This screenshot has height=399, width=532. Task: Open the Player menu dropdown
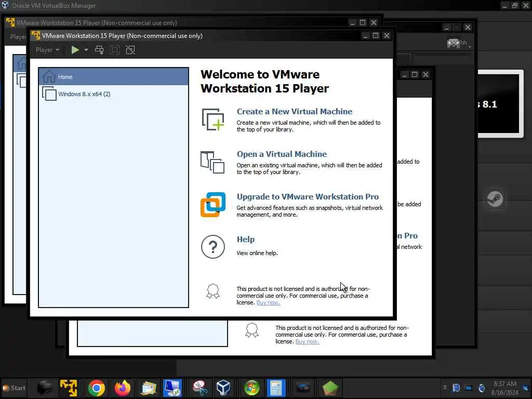coord(47,50)
